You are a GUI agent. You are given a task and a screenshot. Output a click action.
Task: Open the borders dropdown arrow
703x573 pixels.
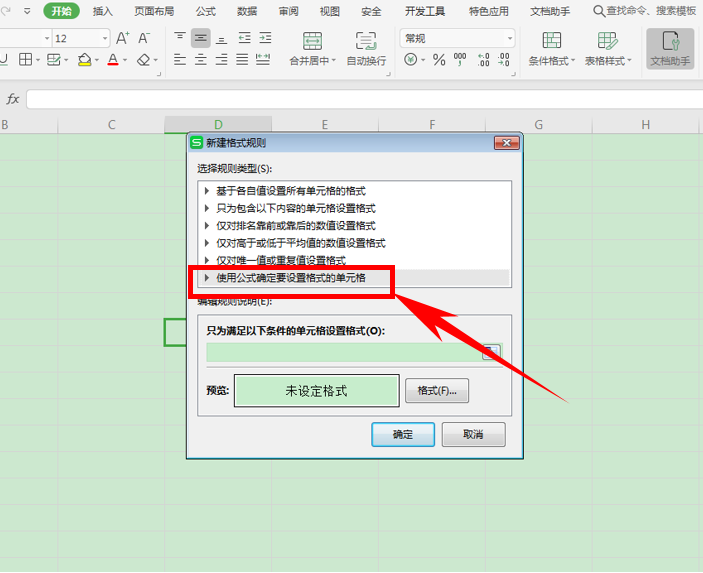coord(38,60)
